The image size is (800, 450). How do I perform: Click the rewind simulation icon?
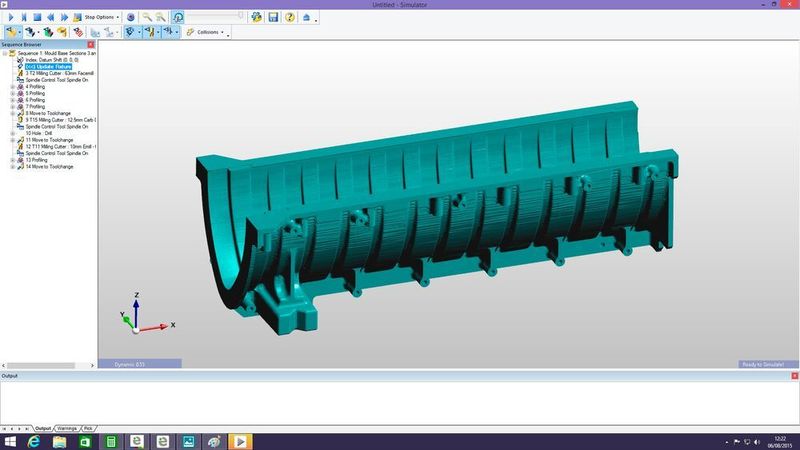coord(51,17)
